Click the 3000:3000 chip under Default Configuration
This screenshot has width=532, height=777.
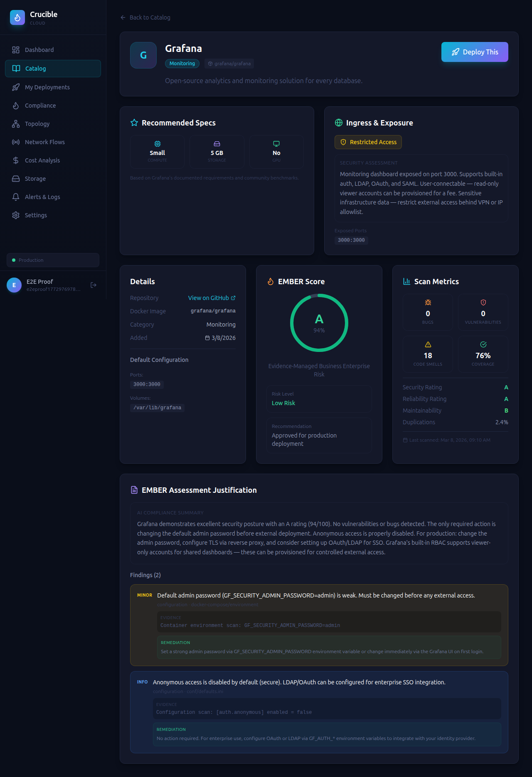tap(147, 384)
